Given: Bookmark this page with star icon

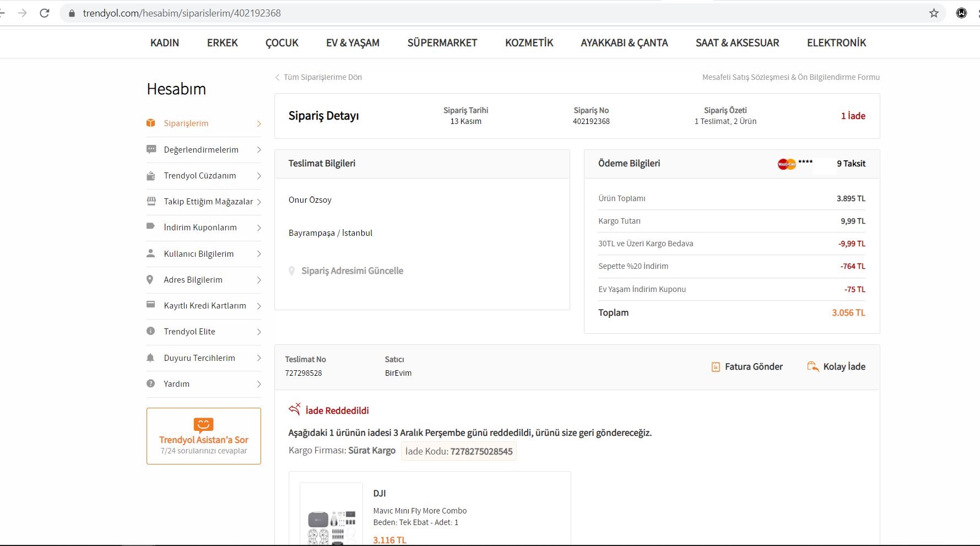Looking at the screenshot, I should (x=934, y=13).
